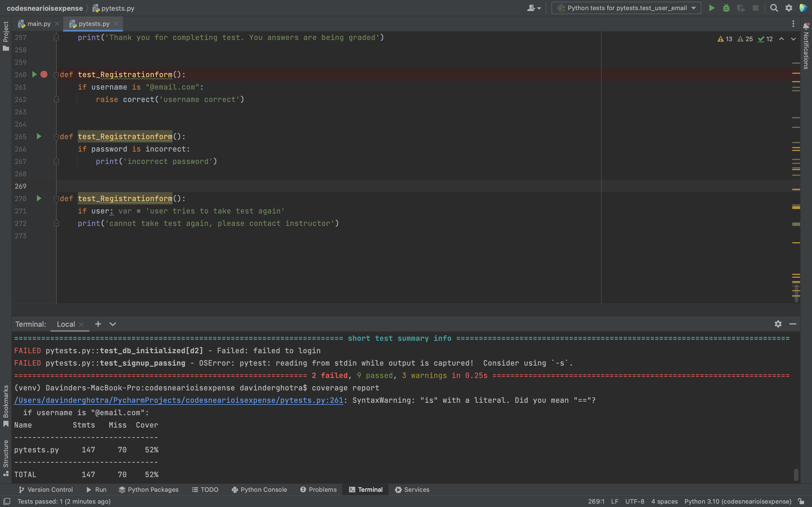Open the terminal sessions dropdown chevron
Image resolution: width=812 pixels, height=507 pixels.
pyautogui.click(x=112, y=324)
